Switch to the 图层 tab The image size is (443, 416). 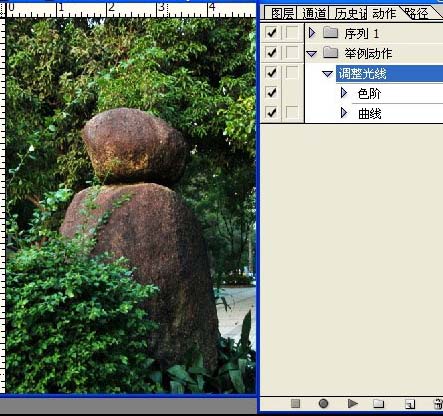point(282,14)
